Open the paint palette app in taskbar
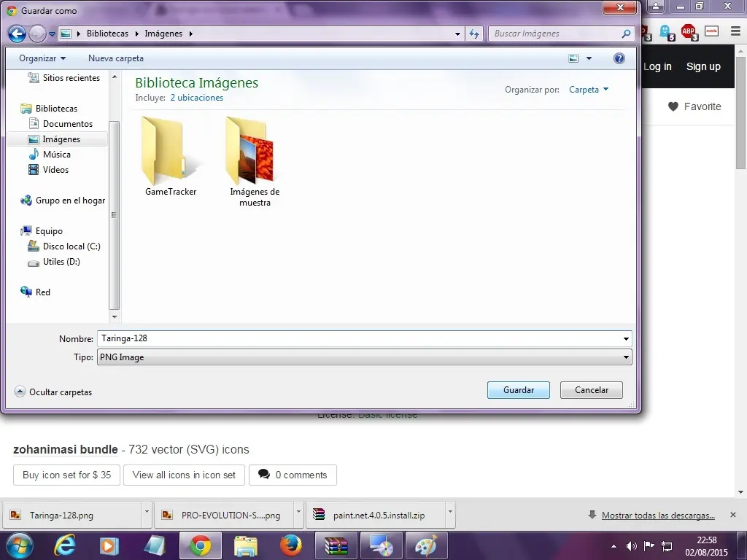Image resolution: width=747 pixels, height=560 pixels. (426, 545)
